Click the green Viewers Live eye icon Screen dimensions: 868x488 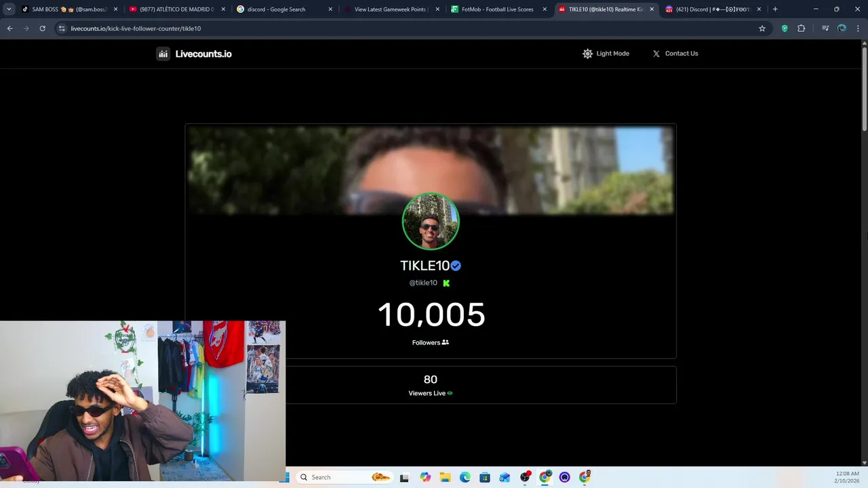[x=450, y=393]
